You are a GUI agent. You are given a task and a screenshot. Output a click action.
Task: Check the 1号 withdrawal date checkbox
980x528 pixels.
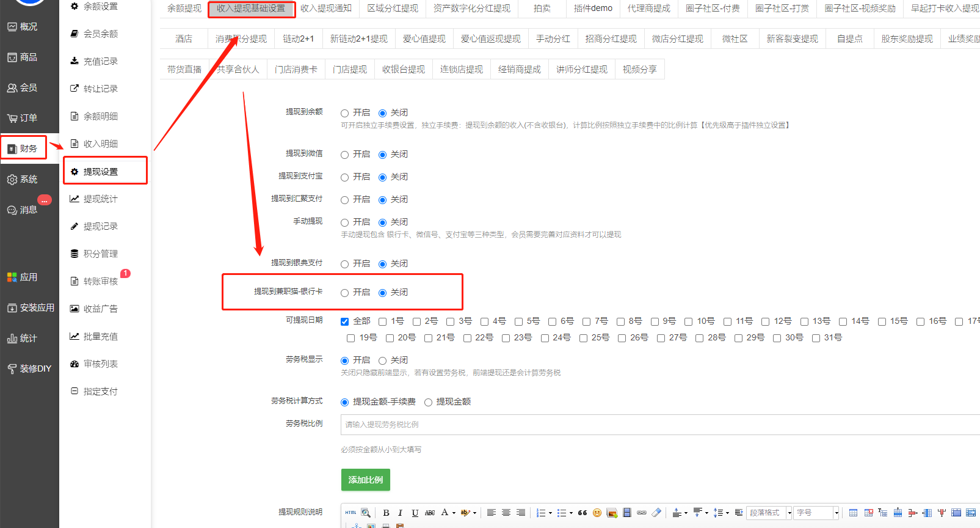[383, 321]
